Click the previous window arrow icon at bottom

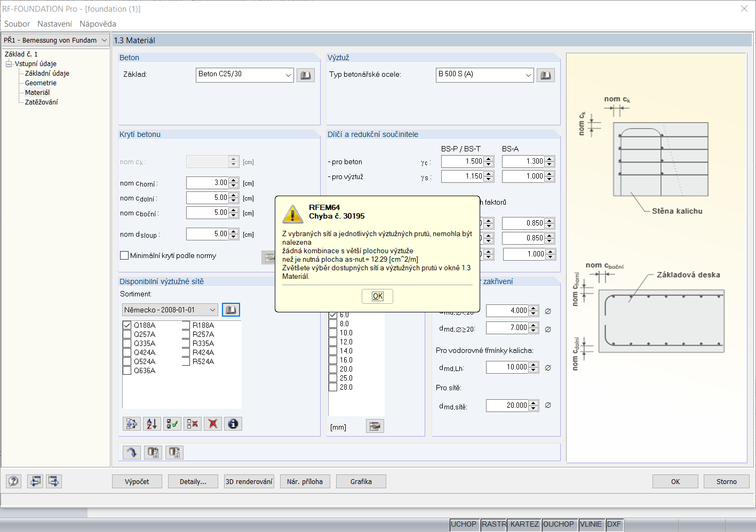pos(35,481)
